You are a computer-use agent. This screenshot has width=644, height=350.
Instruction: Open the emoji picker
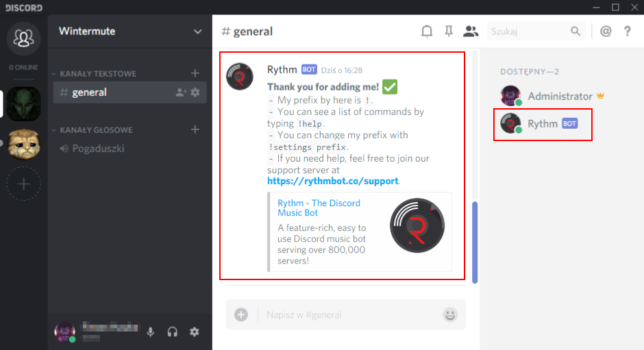450,314
